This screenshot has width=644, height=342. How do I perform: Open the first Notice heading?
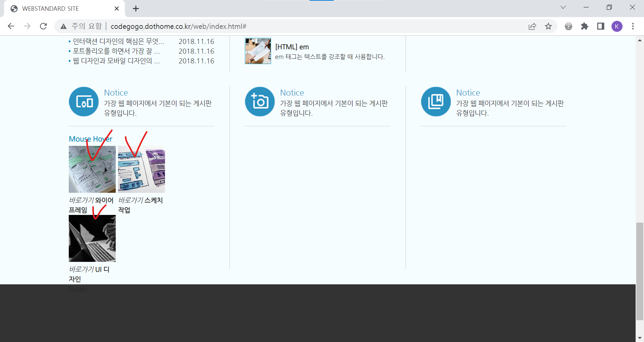pos(116,93)
